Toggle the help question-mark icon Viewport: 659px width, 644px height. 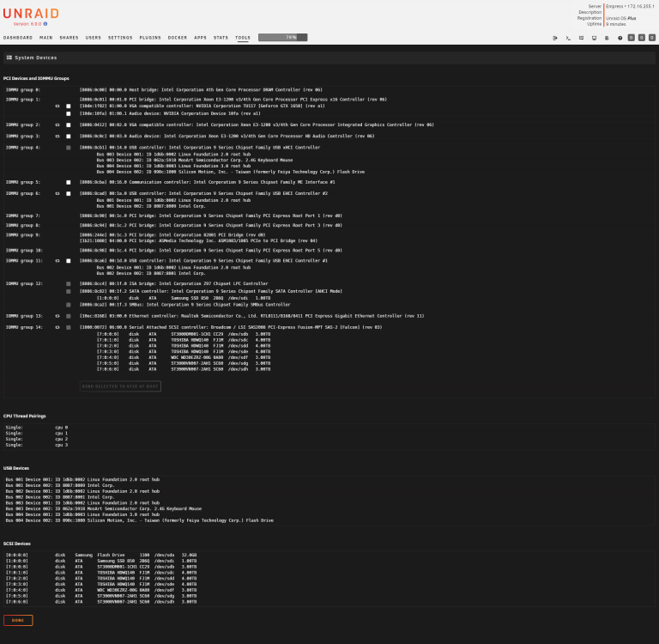620,38
